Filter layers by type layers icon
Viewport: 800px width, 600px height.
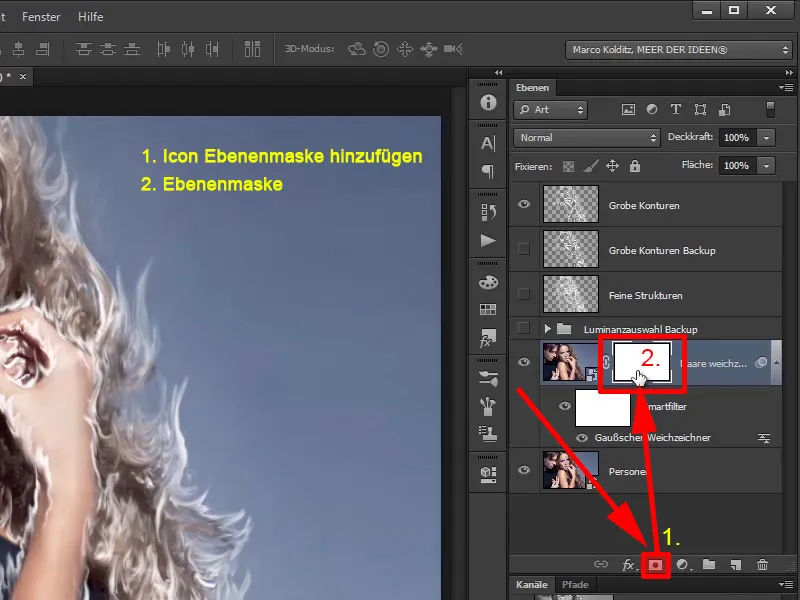676,110
